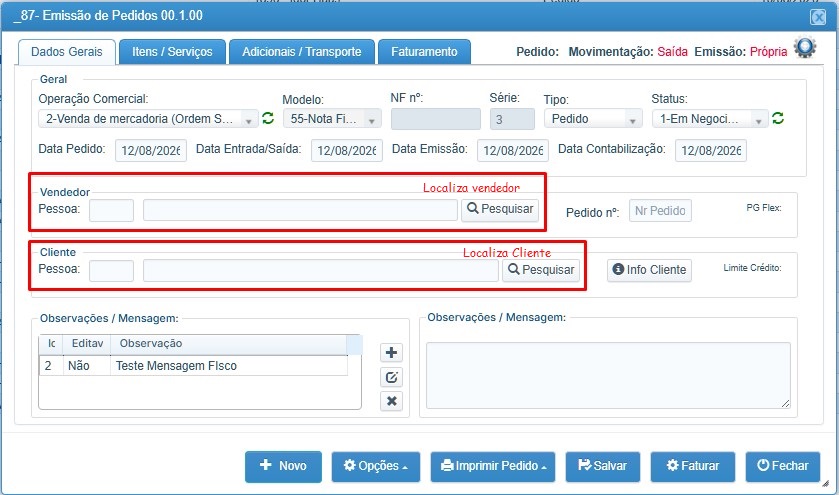839x495 pixels.
Task: Click the Fechar button
Action: click(783, 466)
